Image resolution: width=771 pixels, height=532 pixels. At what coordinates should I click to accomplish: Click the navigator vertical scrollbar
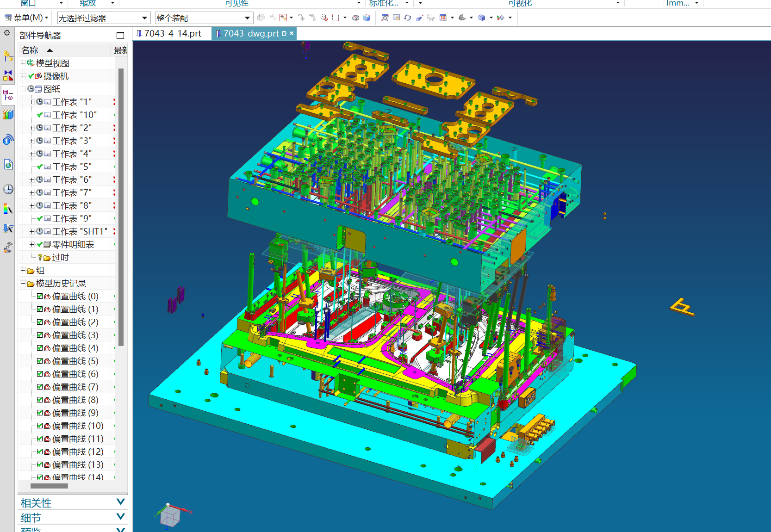pos(121,207)
